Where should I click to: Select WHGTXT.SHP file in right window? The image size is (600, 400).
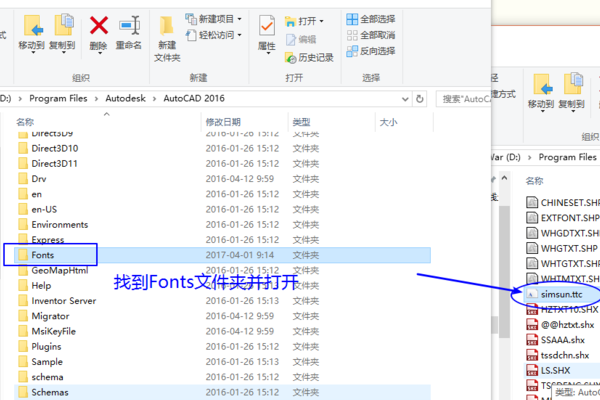(562, 248)
